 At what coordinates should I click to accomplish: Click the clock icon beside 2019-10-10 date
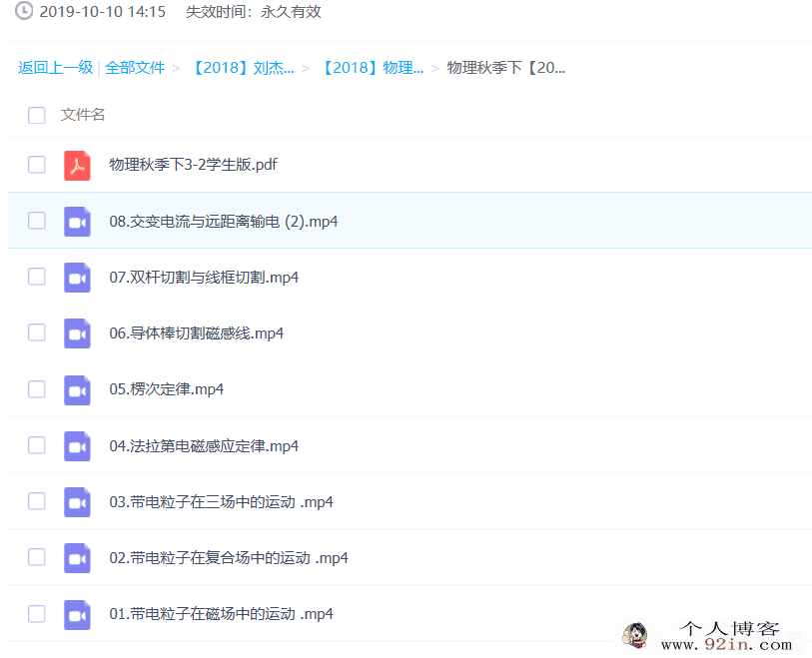(24, 11)
